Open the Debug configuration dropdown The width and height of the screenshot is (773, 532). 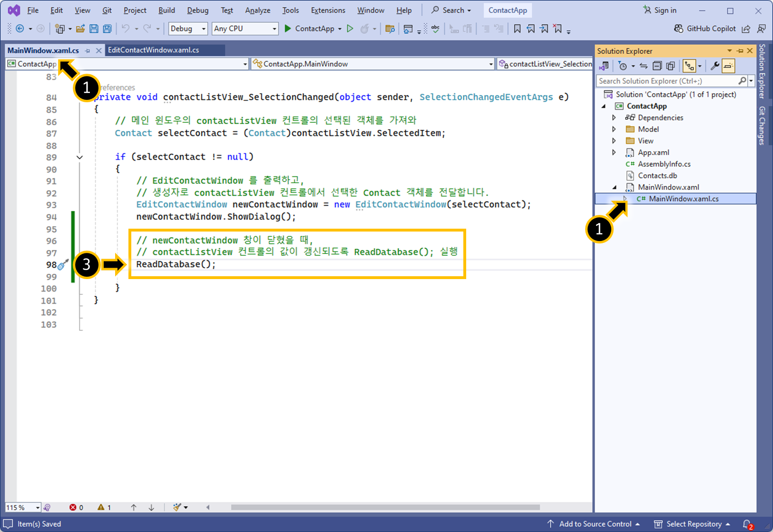[x=188, y=29]
